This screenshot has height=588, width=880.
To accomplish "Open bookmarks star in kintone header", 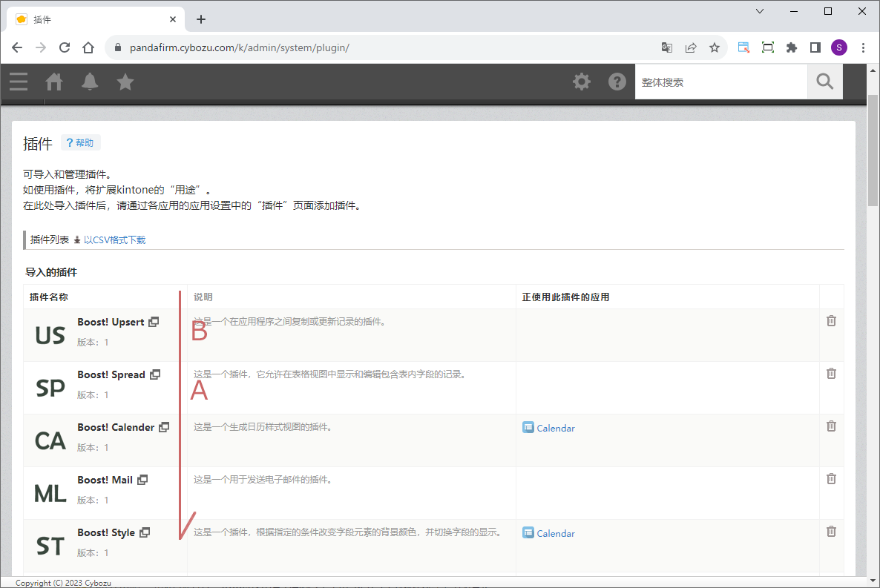I will point(125,82).
